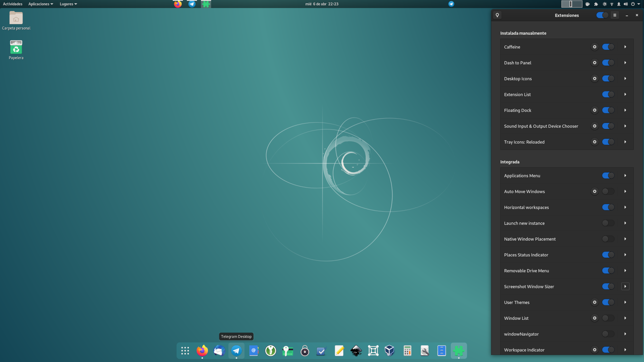Open the yellow notepad text editor
The height and width of the screenshot is (362, 644).
(x=339, y=351)
